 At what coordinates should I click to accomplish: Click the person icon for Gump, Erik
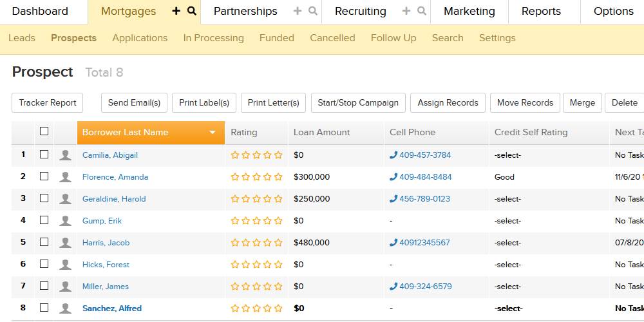coord(65,221)
